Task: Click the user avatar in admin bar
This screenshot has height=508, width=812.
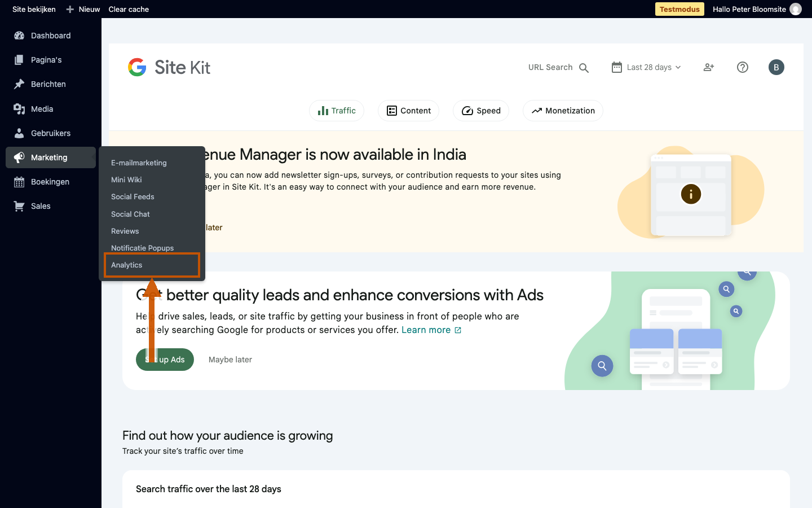Action: pos(796,9)
